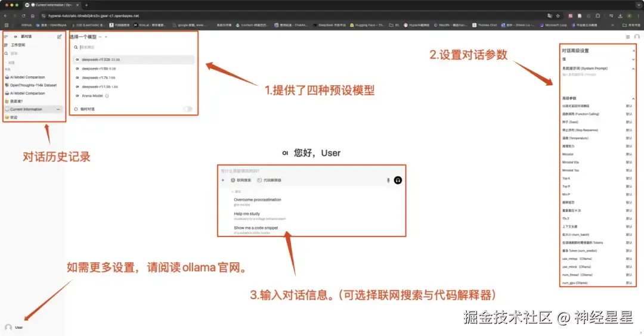Toggle default value for Top P
This screenshot has width=644, height=336.
[x=629, y=186]
